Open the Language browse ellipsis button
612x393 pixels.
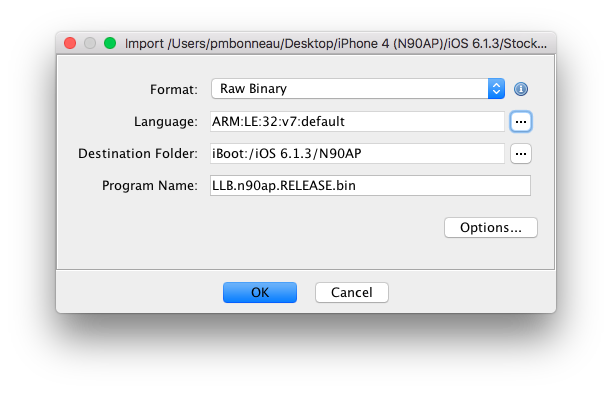point(521,122)
